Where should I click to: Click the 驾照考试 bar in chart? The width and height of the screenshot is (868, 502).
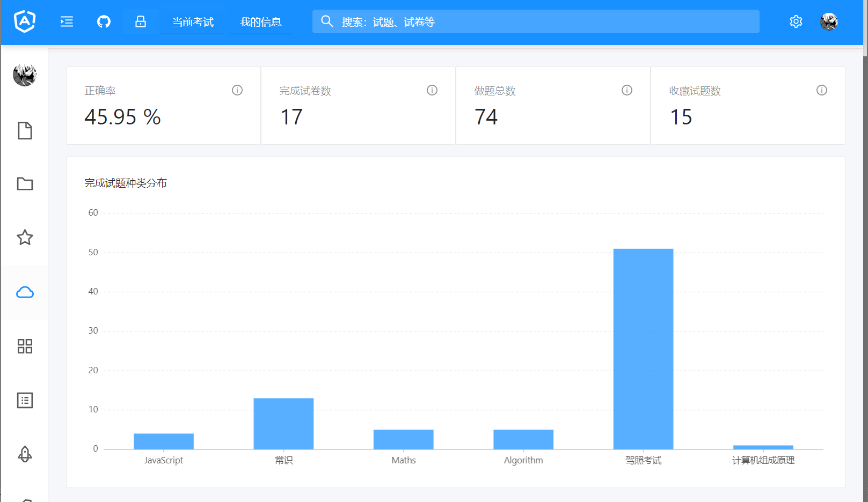click(x=643, y=349)
